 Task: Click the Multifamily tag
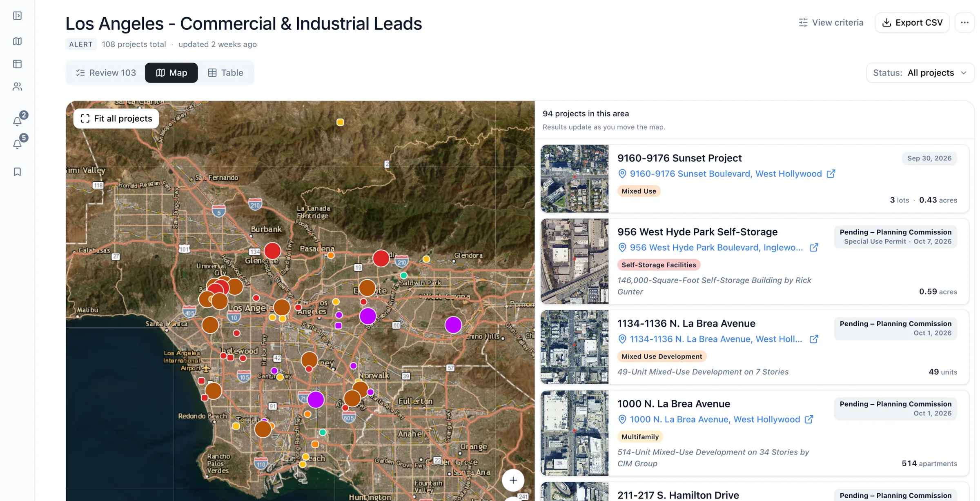tap(640, 437)
